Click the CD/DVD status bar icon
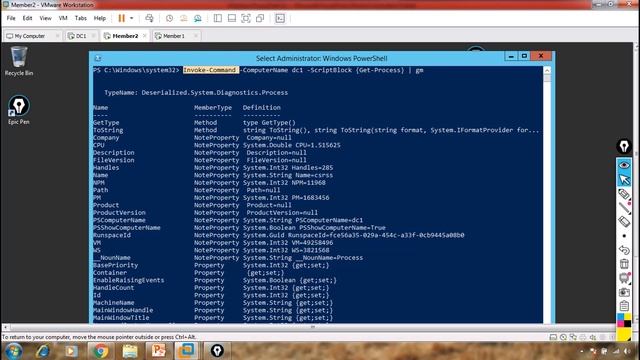The width and height of the screenshot is (640, 360). [563, 337]
